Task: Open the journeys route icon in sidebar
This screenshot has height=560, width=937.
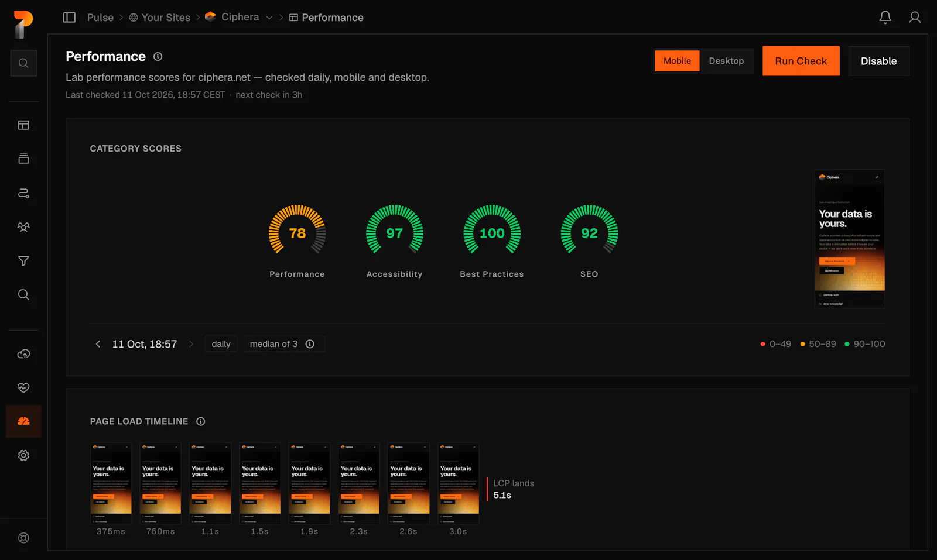Action: 23,193
